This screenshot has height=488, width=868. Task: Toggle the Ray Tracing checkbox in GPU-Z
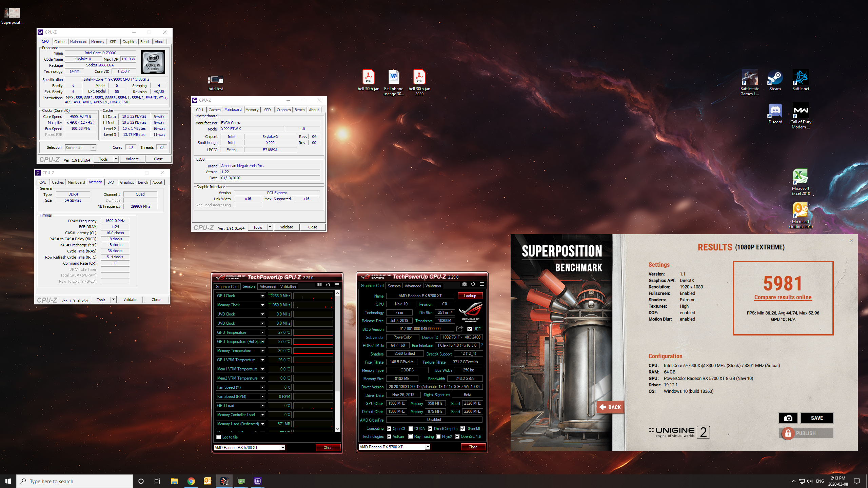click(411, 436)
